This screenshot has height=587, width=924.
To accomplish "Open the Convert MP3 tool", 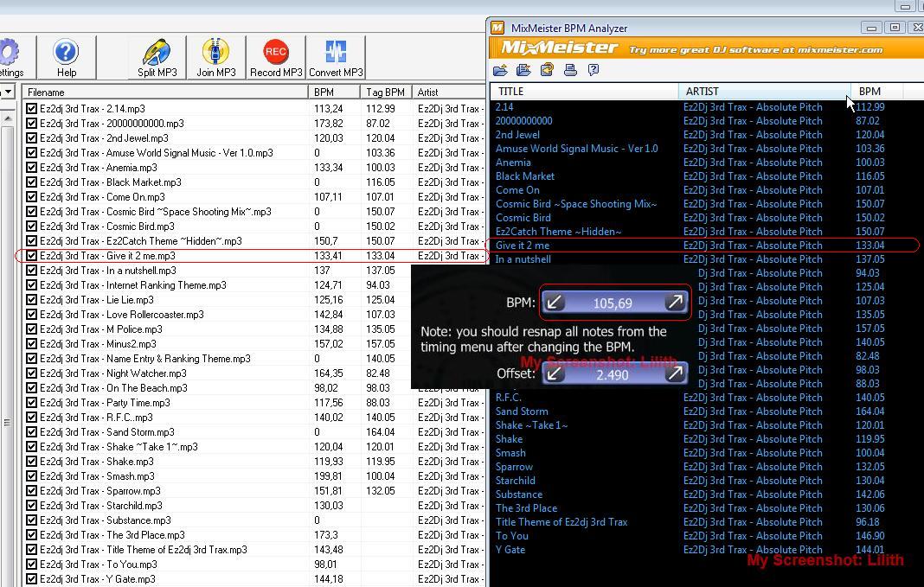I will [x=336, y=57].
